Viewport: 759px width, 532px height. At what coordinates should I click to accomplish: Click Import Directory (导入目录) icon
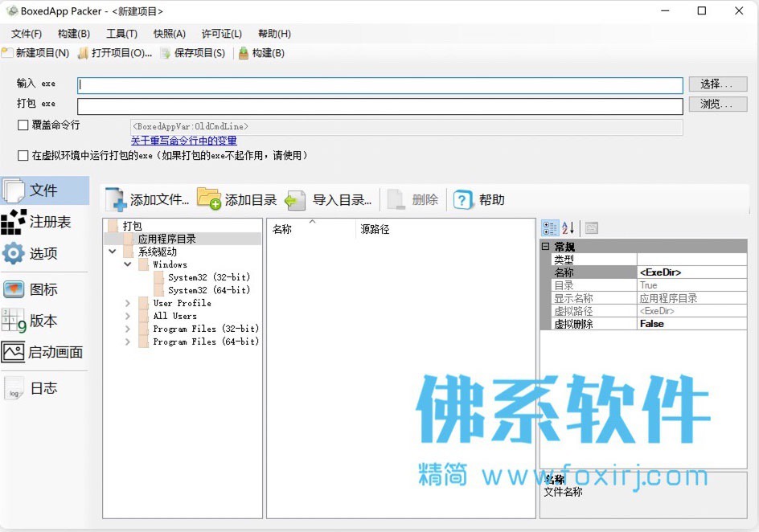pyautogui.click(x=295, y=200)
